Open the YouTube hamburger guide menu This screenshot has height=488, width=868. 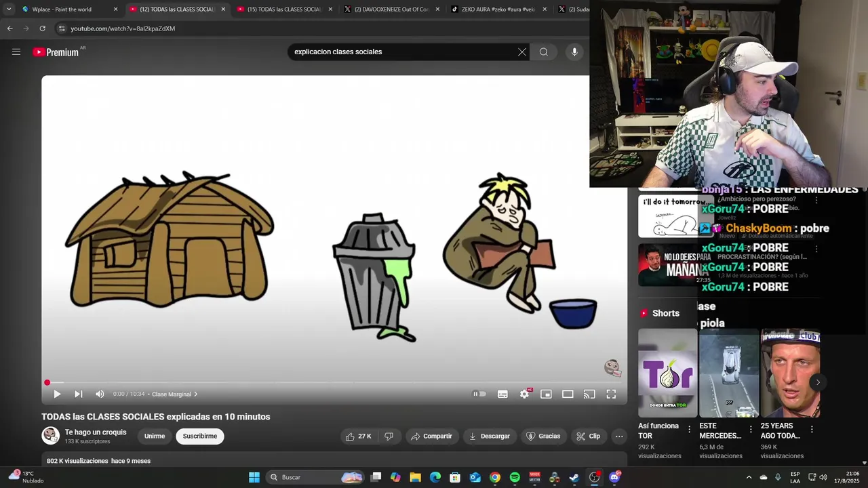[x=16, y=52]
